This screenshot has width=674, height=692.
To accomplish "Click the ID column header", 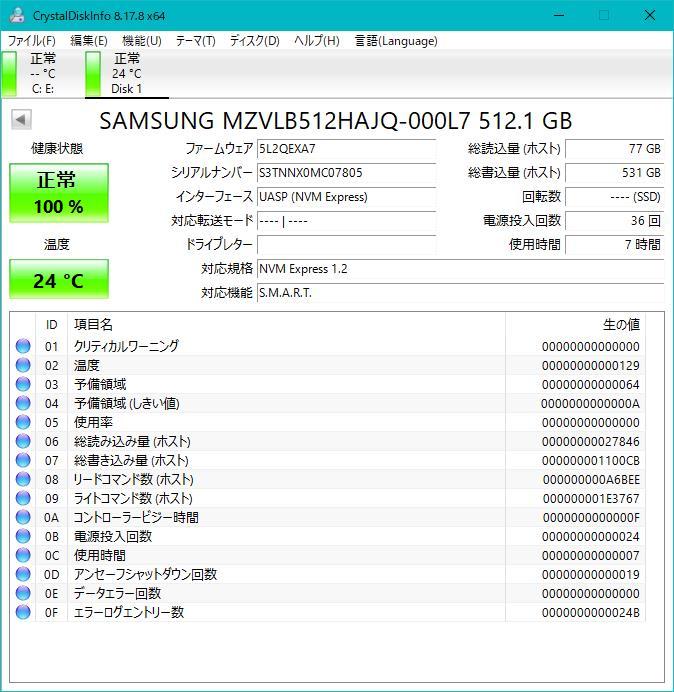I will (x=51, y=325).
